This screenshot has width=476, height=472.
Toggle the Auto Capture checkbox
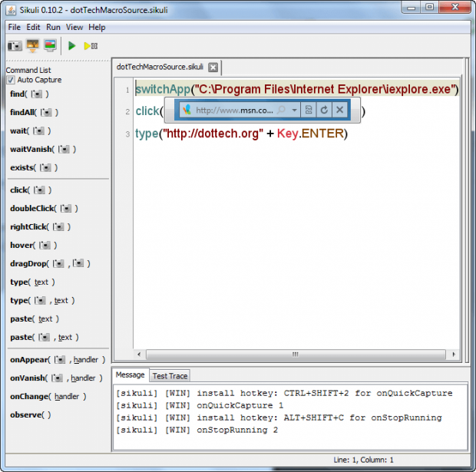pos(12,80)
